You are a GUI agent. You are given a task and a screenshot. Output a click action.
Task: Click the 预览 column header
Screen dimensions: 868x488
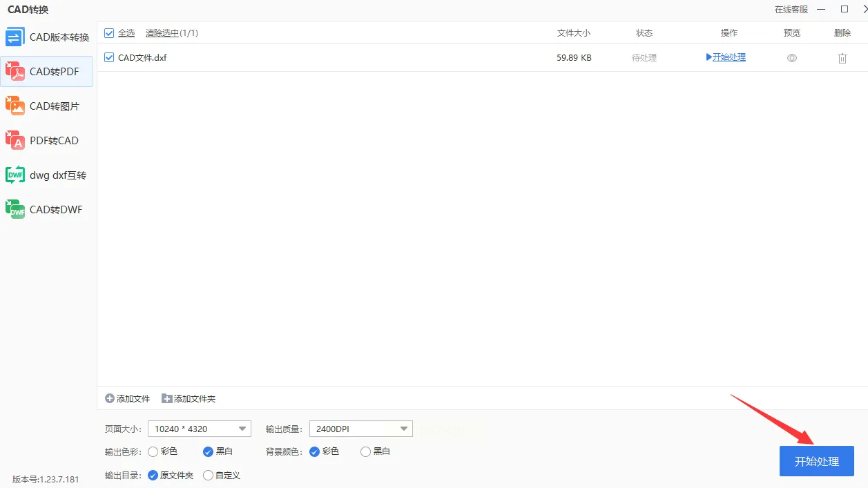[x=792, y=33]
